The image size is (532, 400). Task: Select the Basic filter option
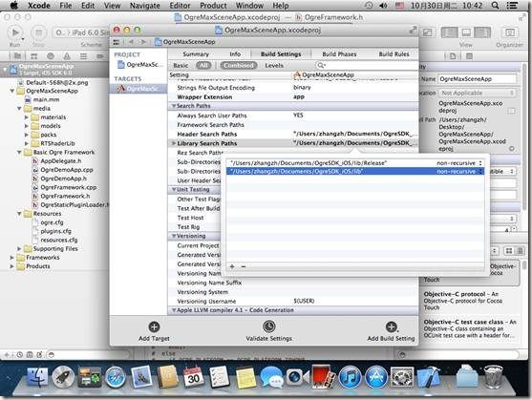(x=181, y=66)
